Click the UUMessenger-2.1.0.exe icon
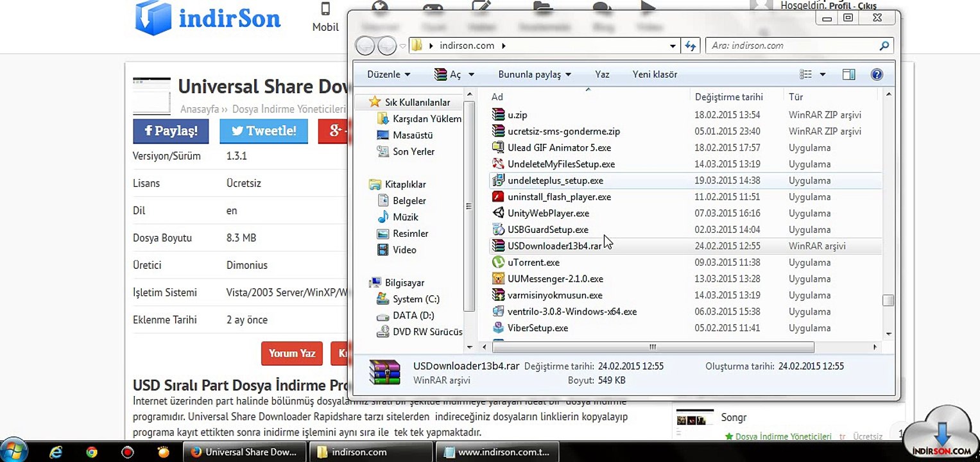Image resolution: width=980 pixels, height=462 pixels. coord(498,278)
